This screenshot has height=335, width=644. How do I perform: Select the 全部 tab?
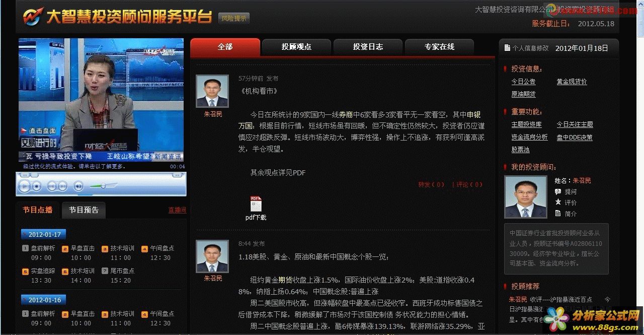point(225,47)
